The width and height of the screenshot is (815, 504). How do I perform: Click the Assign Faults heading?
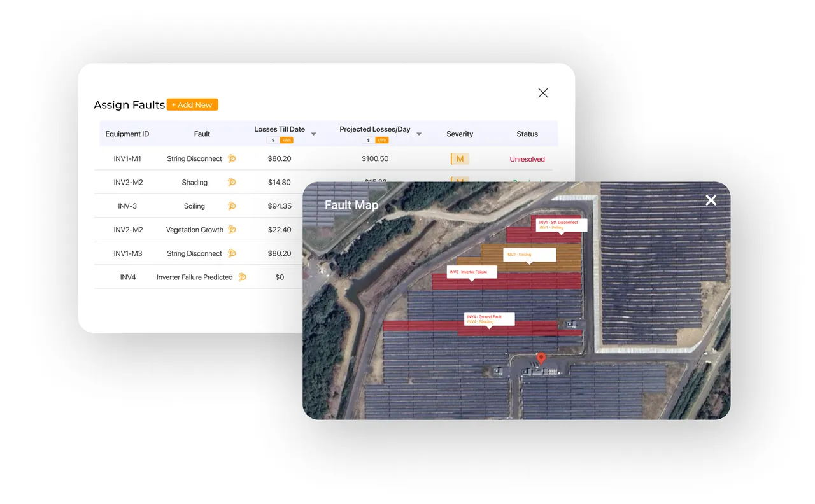pos(129,105)
